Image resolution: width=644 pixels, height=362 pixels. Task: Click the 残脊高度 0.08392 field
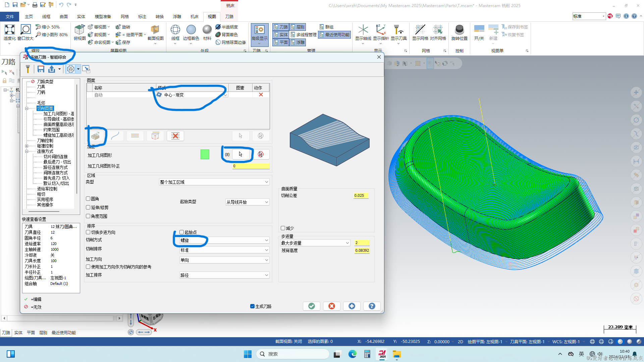[x=362, y=250]
